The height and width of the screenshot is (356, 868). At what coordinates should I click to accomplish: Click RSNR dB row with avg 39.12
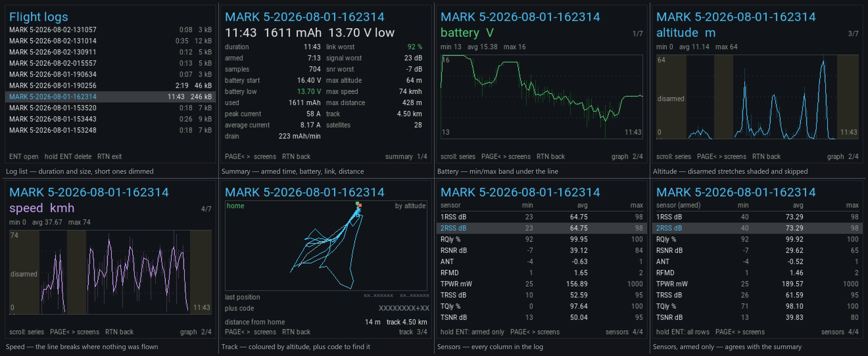[x=542, y=250]
